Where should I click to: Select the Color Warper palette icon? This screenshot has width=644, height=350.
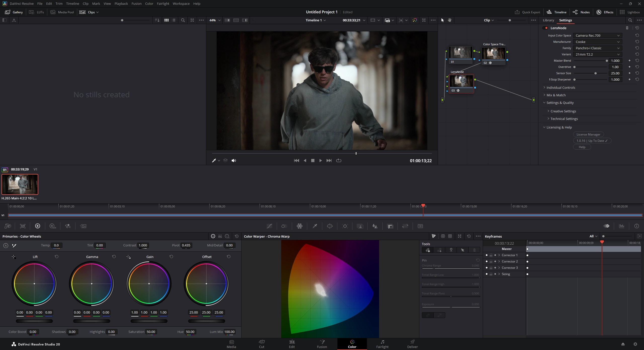pos(299,226)
